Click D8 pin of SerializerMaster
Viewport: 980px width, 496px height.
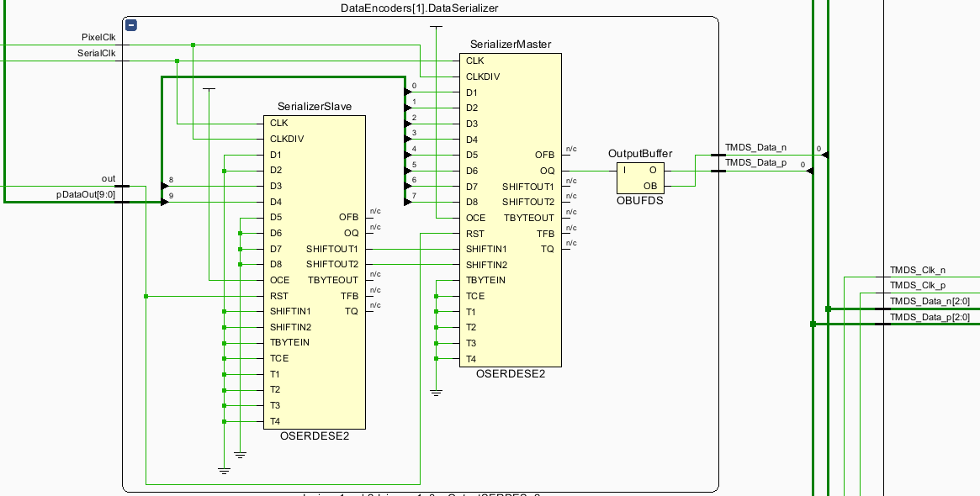coord(472,202)
